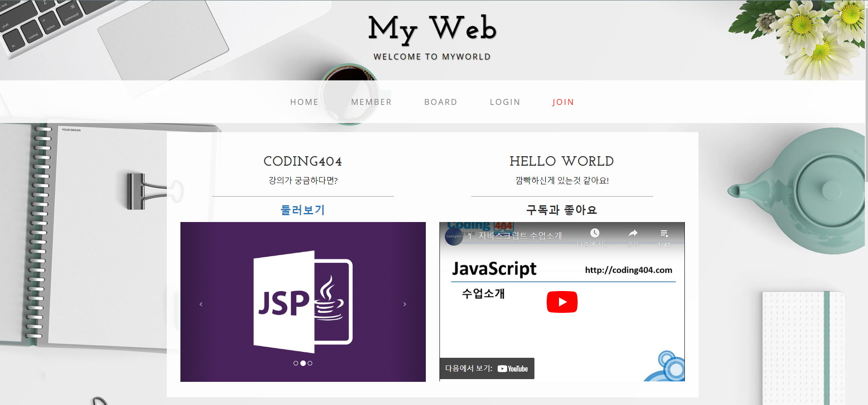Image resolution: width=868 pixels, height=405 pixels.
Task: Click the video title '1. 자바스크립트 수업소개'
Action: click(514, 236)
